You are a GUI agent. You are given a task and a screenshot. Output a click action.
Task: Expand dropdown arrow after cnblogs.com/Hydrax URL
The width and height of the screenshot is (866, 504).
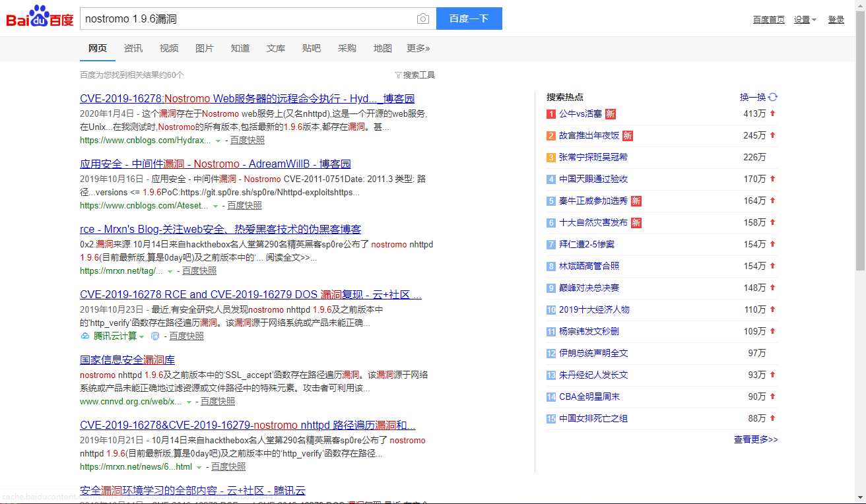[x=218, y=141]
